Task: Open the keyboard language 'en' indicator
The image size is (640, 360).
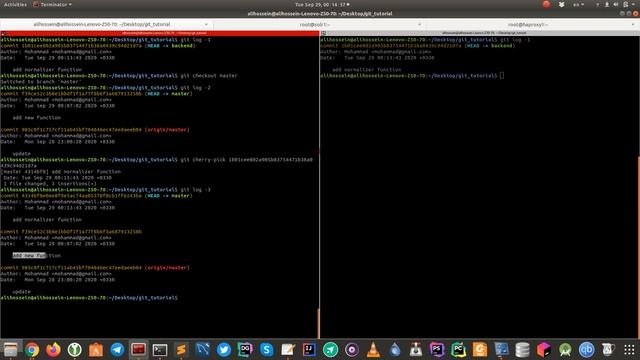Action: pos(578,4)
